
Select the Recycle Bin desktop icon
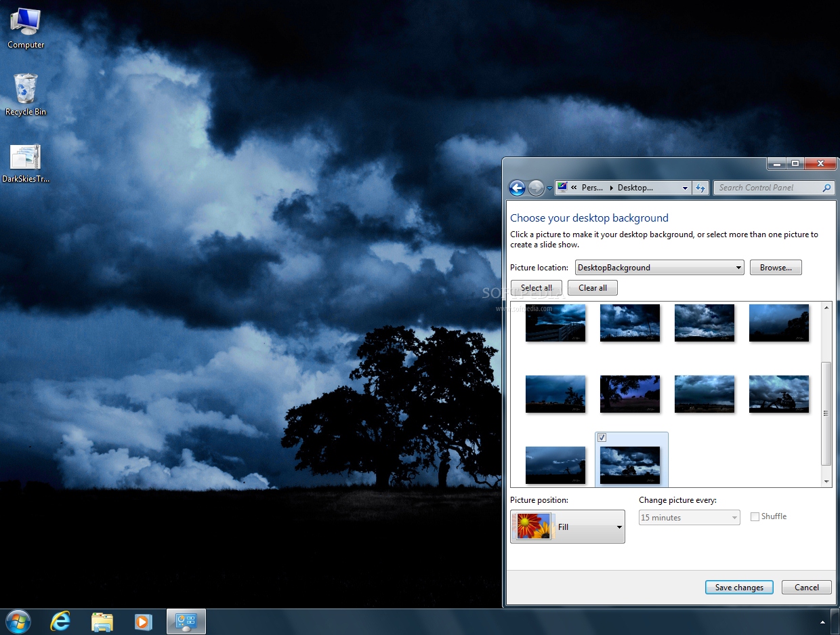(26, 95)
